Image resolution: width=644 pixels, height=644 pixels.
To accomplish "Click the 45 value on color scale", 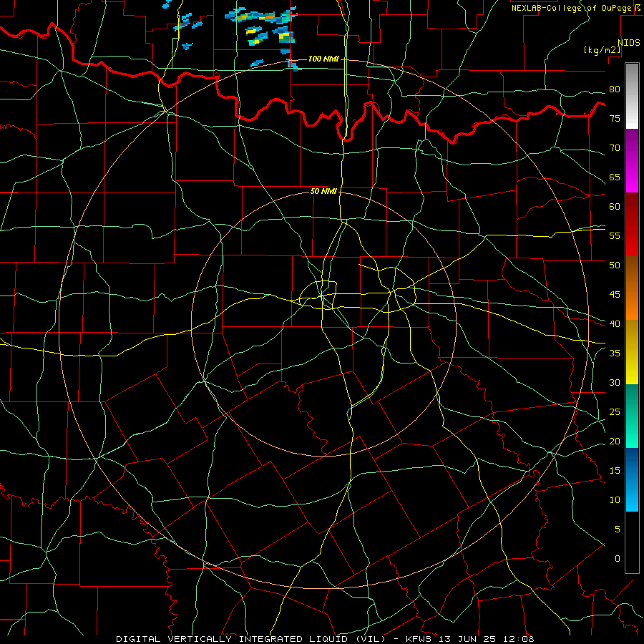I will [x=615, y=295].
